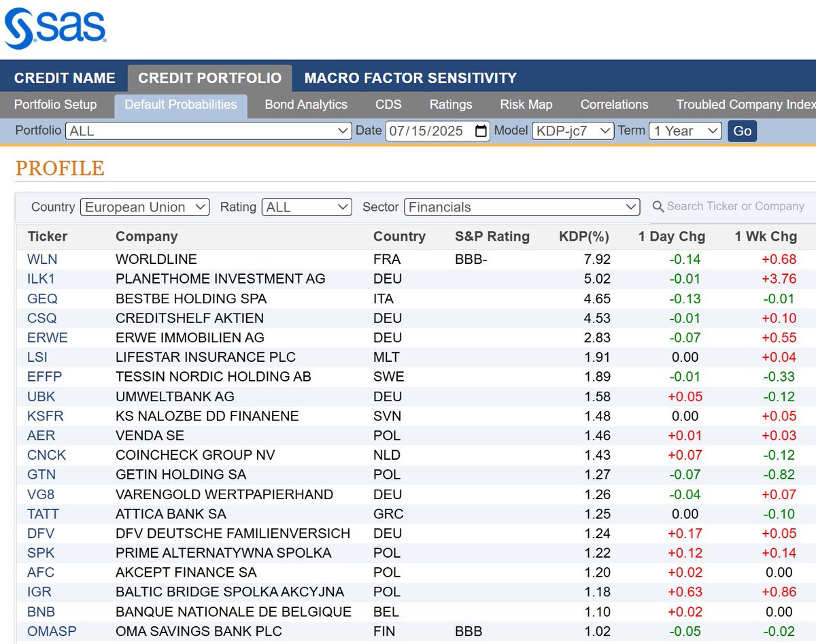816x644 pixels.
Task: Open the DFV ticker link
Action: point(41,534)
